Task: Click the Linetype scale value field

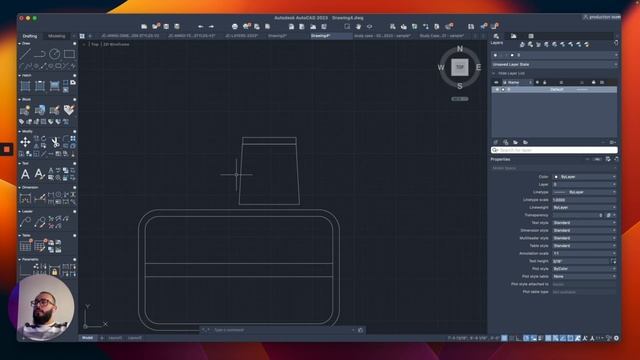Action: click(x=584, y=200)
